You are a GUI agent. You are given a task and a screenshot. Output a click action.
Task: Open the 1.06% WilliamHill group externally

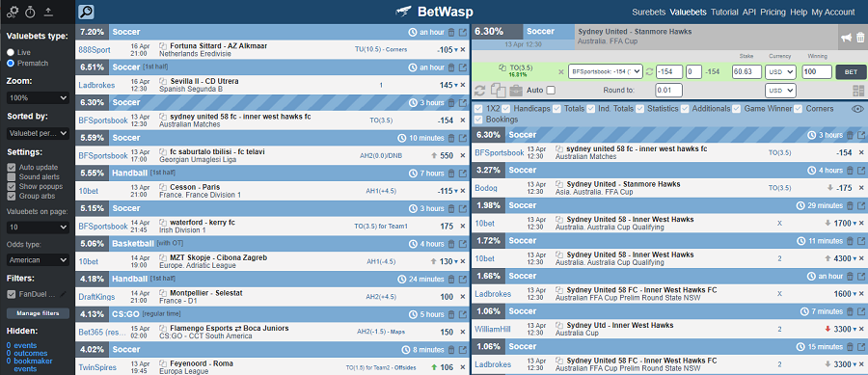click(x=861, y=310)
